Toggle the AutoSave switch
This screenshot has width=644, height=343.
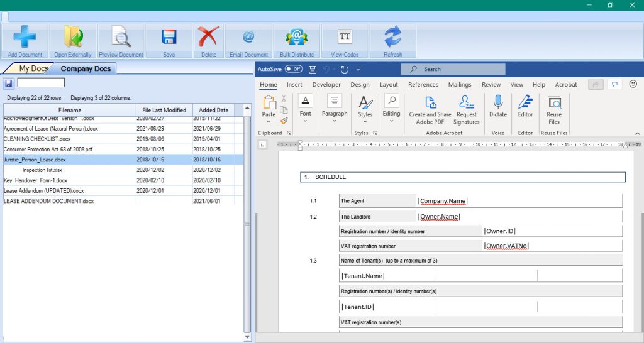coord(293,69)
